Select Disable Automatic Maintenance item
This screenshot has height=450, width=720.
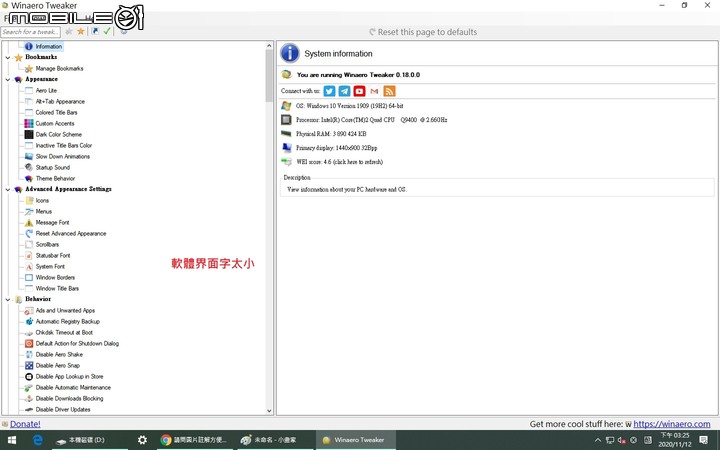[73, 388]
